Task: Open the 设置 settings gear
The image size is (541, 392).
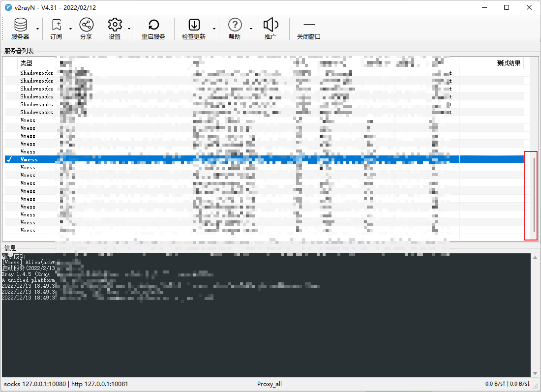Action: pyautogui.click(x=115, y=25)
